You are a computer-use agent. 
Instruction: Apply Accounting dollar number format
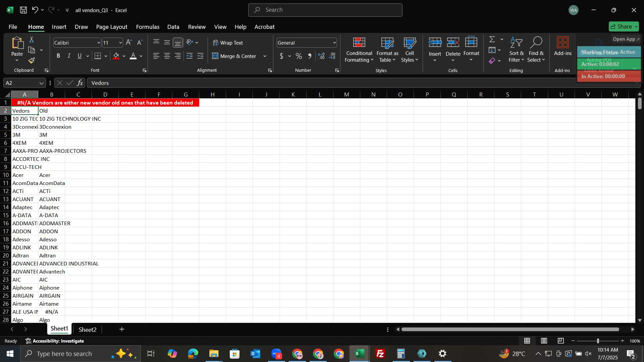pos(281,56)
